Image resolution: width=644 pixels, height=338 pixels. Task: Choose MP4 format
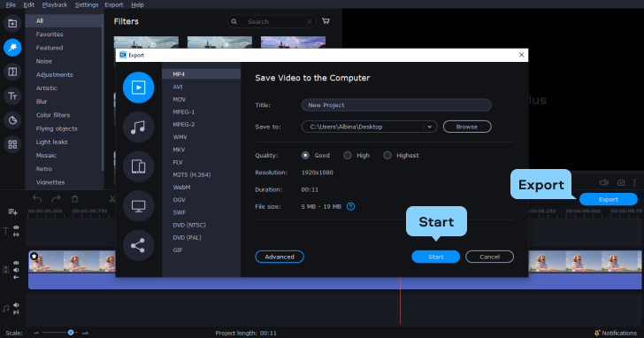coord(202,74)
